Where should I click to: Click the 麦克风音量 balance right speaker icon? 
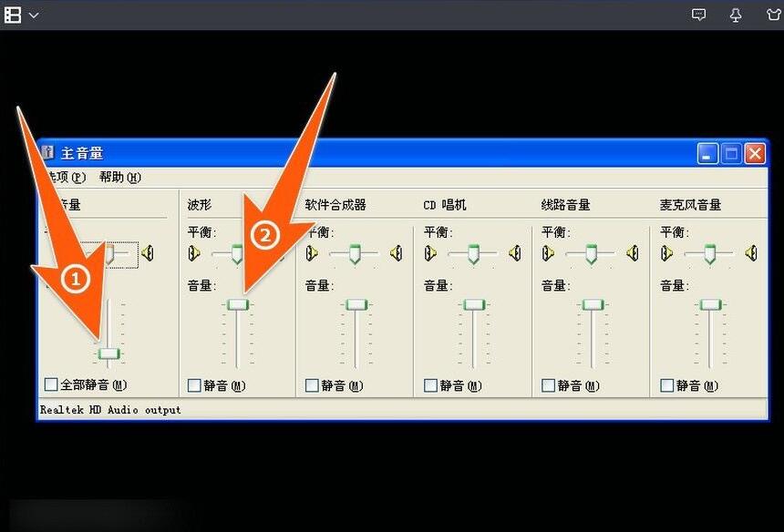coord(751,253)
